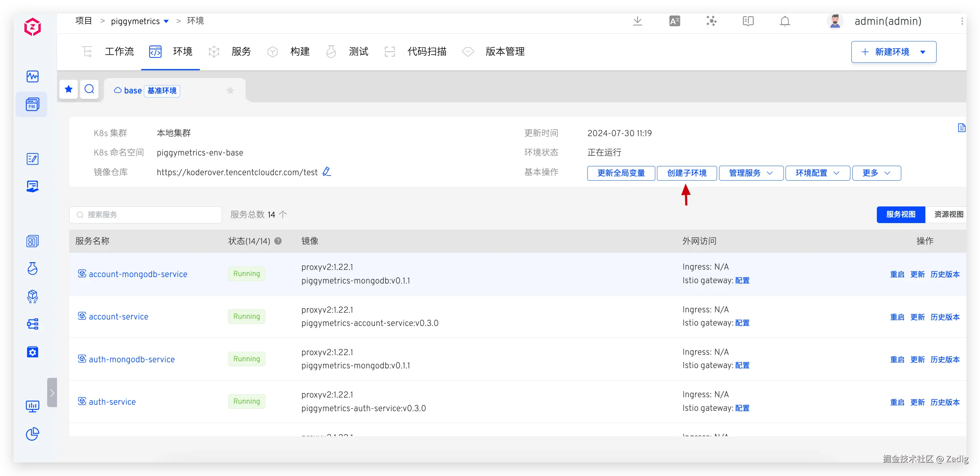Open the 版本管理 tab

[505, 51]
